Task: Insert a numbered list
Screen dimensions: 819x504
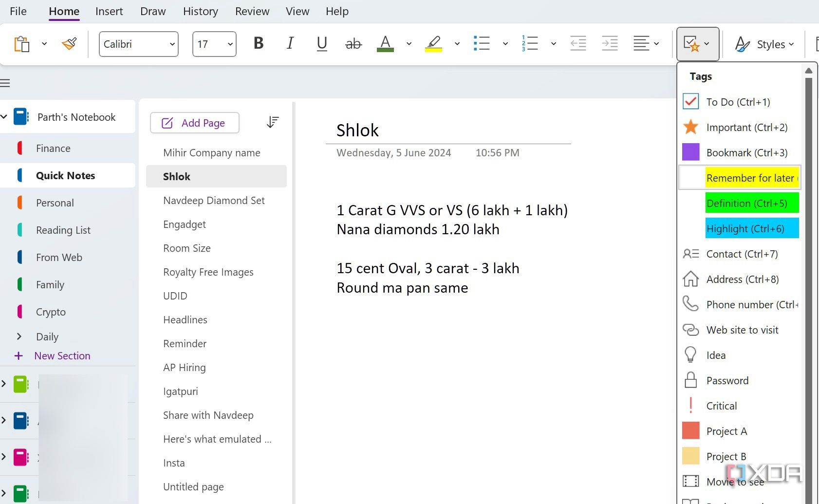Action: (x=530, y=43)
